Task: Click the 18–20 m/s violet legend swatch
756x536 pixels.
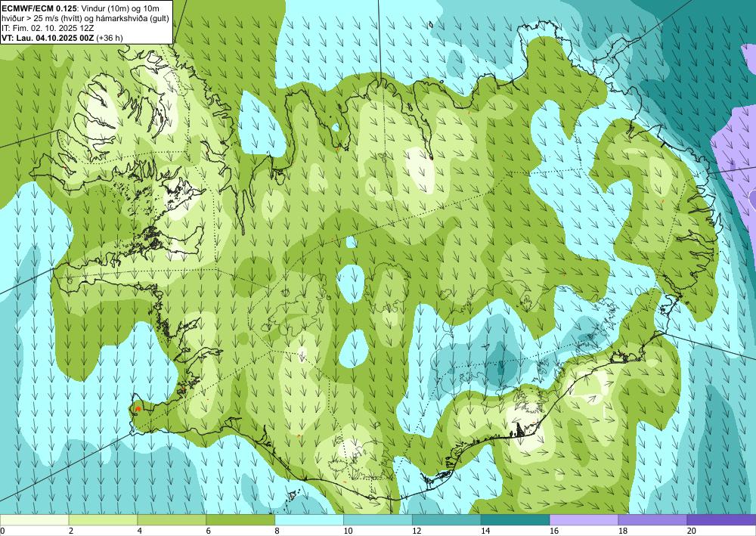Action: [x=652, y=520]
